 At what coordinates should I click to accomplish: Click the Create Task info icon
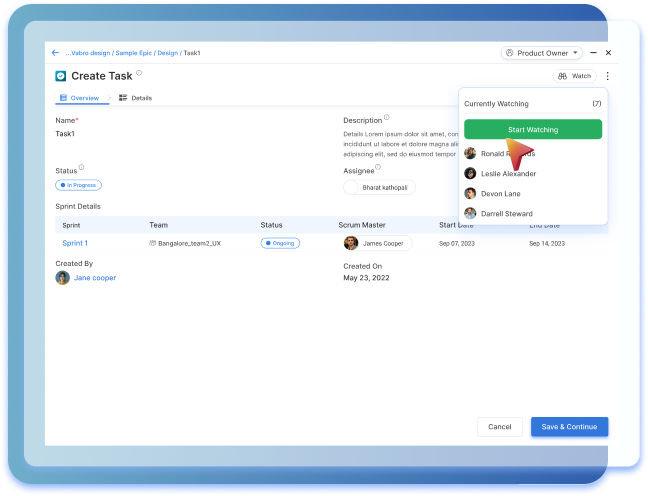coord(139,73)
